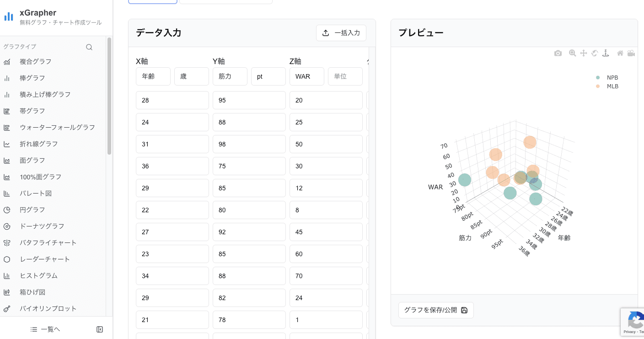Reset camera with the home icon
This screenshot has width=644, height=339.
(620, 53)
